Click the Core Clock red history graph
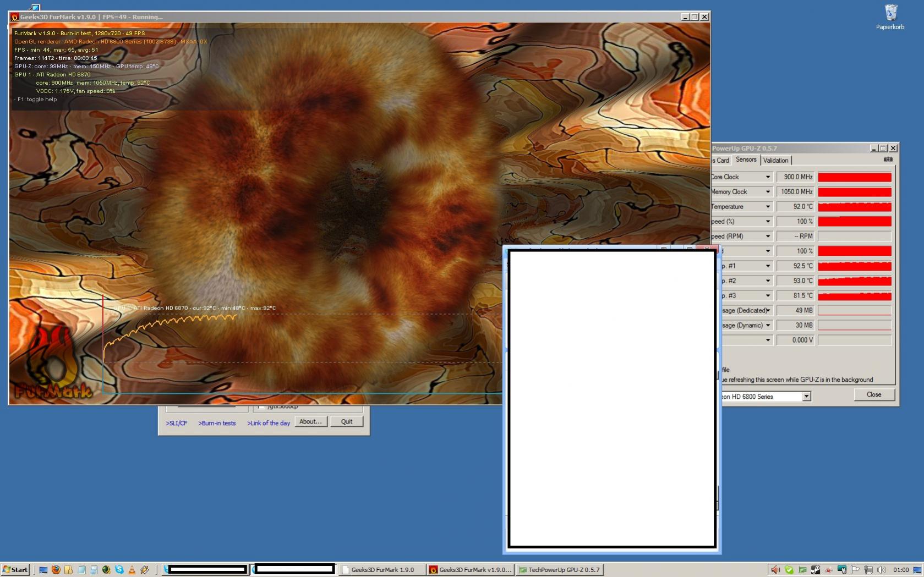924x577 pixels. 855,177
